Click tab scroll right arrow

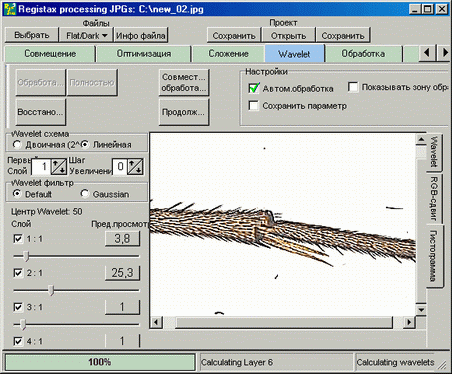[444, 53]
